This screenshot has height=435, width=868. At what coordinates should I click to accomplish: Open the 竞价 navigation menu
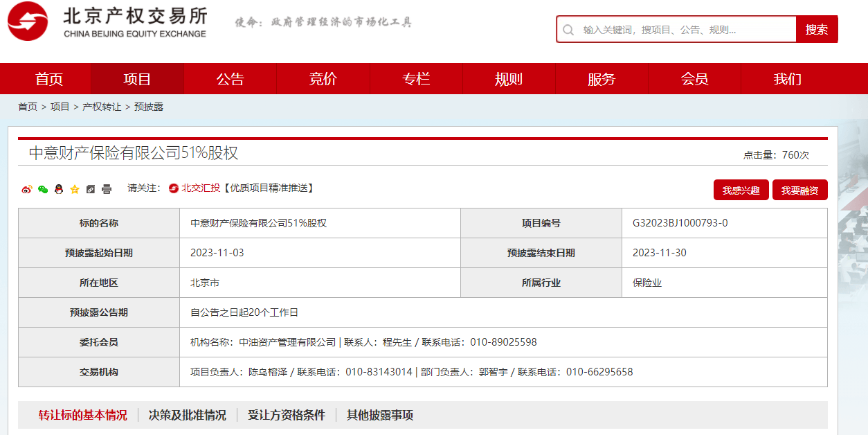coord(323,79)
